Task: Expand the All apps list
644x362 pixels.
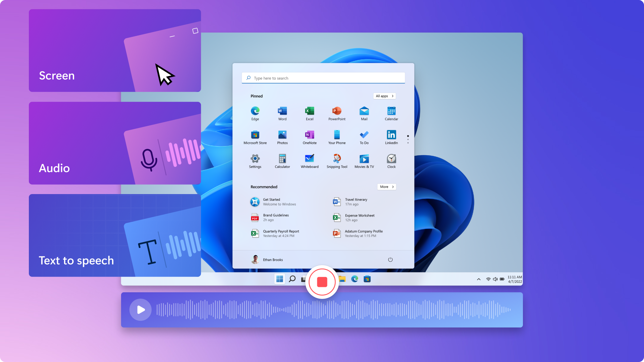Action: (384, 96)
